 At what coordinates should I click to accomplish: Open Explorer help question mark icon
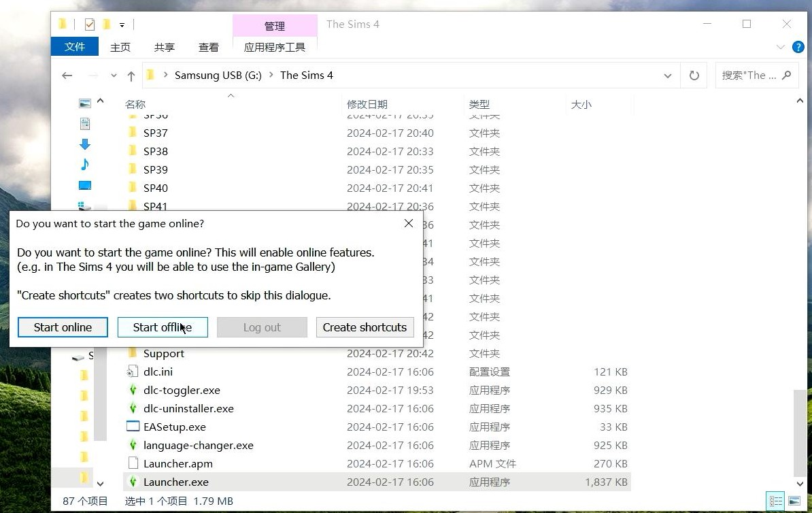pyautogui.click(x=798, y=47)
